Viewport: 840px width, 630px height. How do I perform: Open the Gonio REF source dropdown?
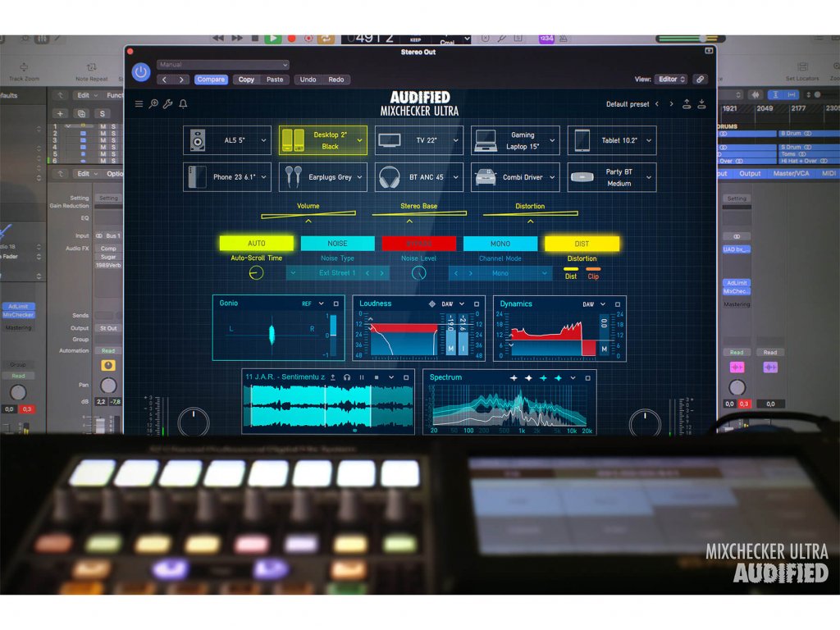click(321, 304)
